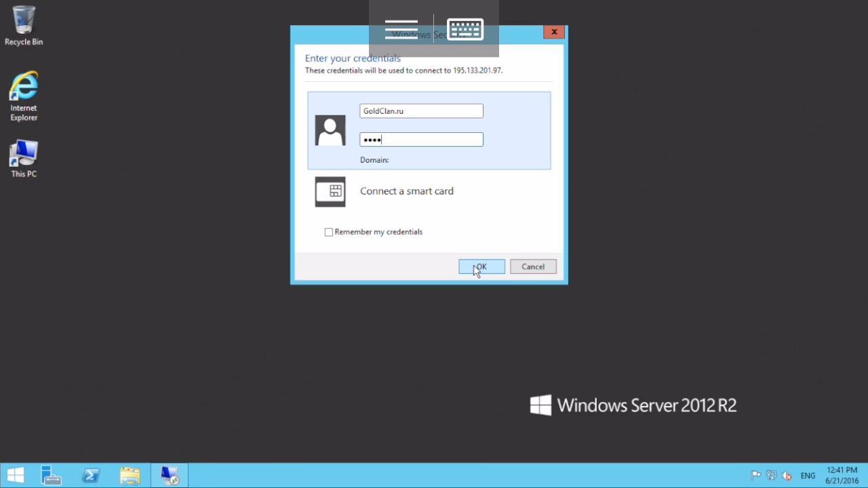
Task: Launch Server Manager from the taskbar
Action: pyautogui.click(x=51, y=476)
